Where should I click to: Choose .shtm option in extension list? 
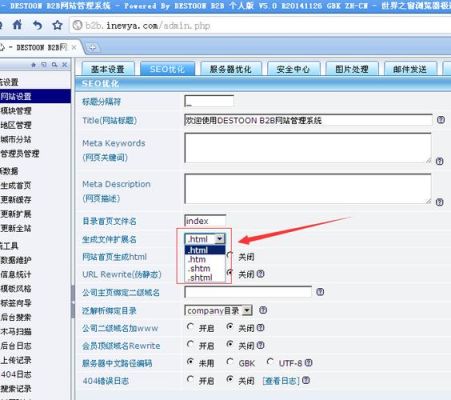tap(205, 268)
